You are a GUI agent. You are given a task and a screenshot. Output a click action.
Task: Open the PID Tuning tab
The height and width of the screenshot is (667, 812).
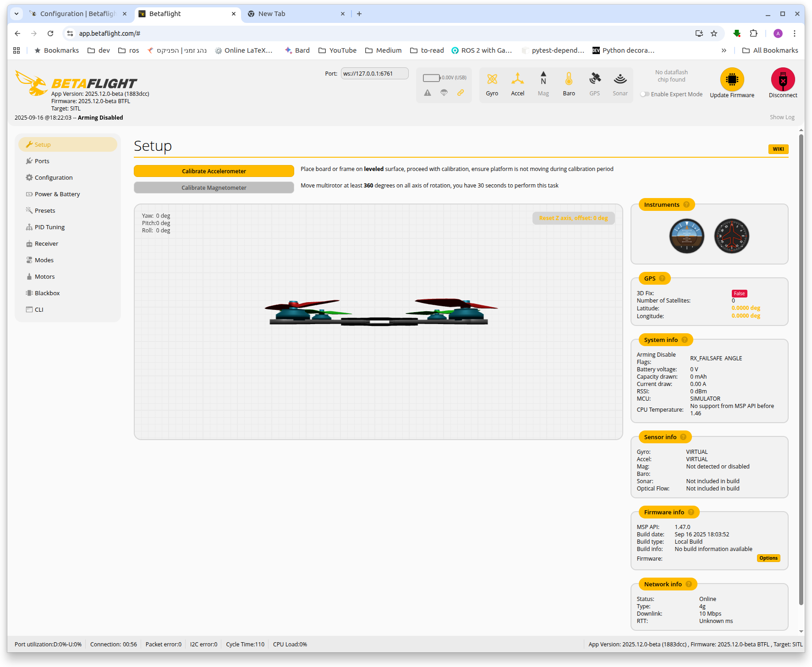[x=49, y=227]
